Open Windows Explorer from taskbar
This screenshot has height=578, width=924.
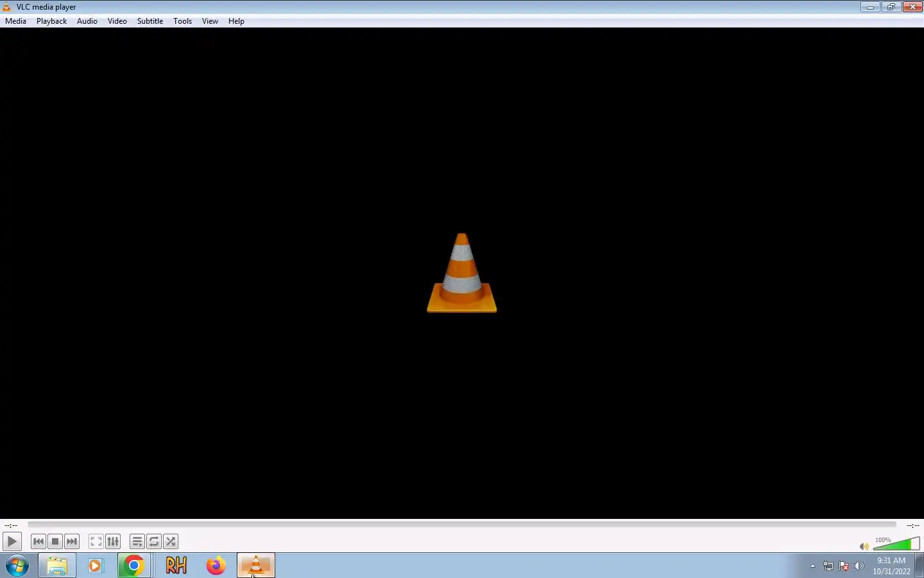(57, 566)
